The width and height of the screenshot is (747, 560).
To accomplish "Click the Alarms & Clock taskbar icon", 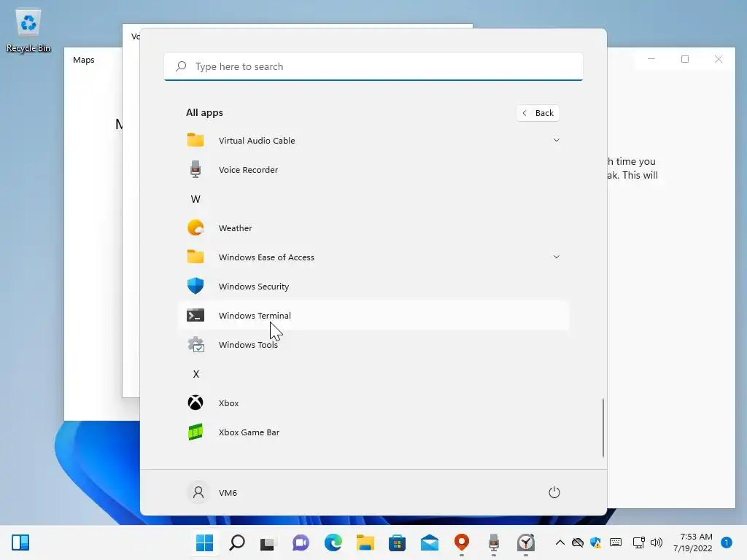I will click(525, 542).
